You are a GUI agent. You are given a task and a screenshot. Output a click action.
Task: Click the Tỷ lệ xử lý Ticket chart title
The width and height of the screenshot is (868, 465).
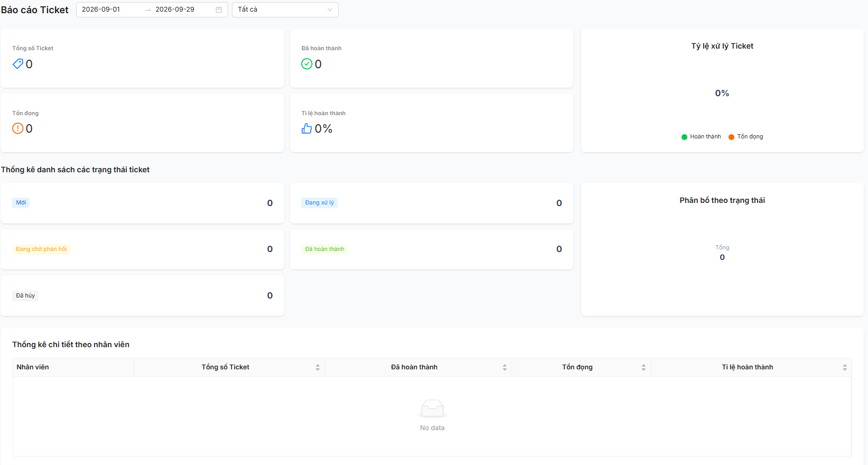click(x=722, y=46)
